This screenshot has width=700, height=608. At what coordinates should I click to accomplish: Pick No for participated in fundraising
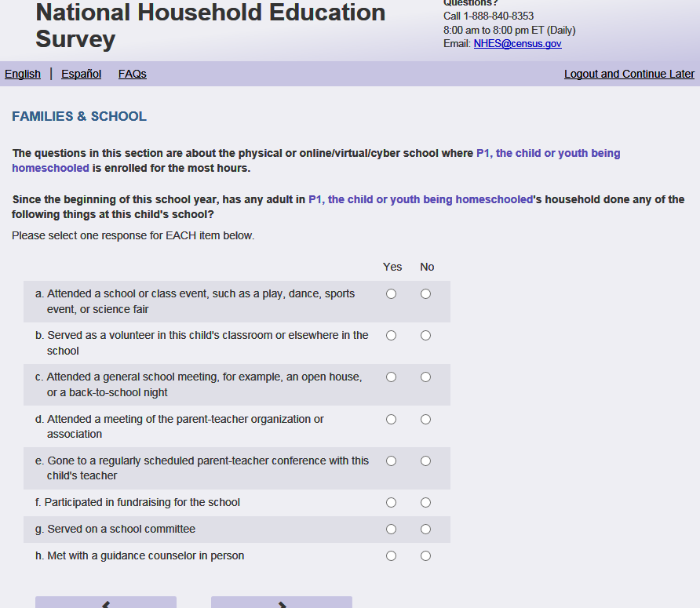click(425, 503)
